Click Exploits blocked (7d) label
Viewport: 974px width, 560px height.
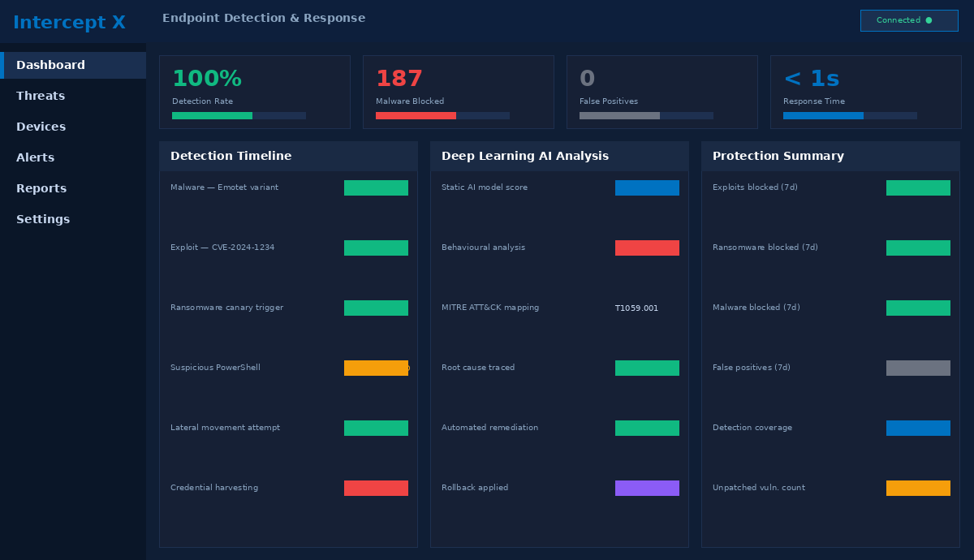tap(755, 187)
